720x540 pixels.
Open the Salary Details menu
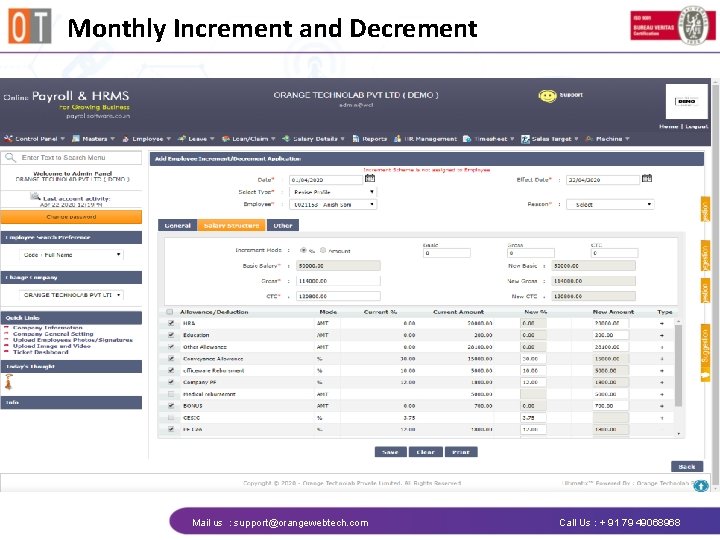click(x=314, y=139)
